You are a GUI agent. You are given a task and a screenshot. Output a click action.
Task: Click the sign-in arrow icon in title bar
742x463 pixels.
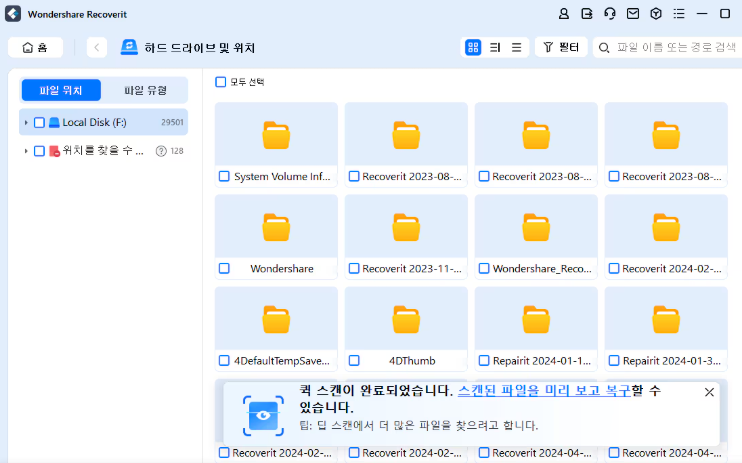point(587,14)
